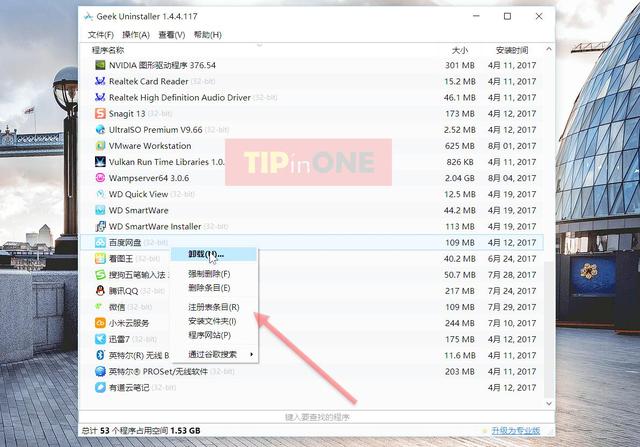Click the 英特尔(R) 无线 Bluetooth icon
The image size is (640, 447).
(x=100, y=355)
